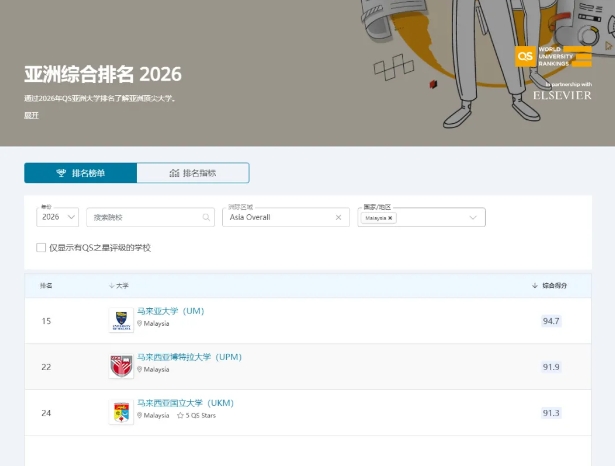
Task: Open the 2026 year dropdown
Action: pyautogui.click(x=58, y=217)
